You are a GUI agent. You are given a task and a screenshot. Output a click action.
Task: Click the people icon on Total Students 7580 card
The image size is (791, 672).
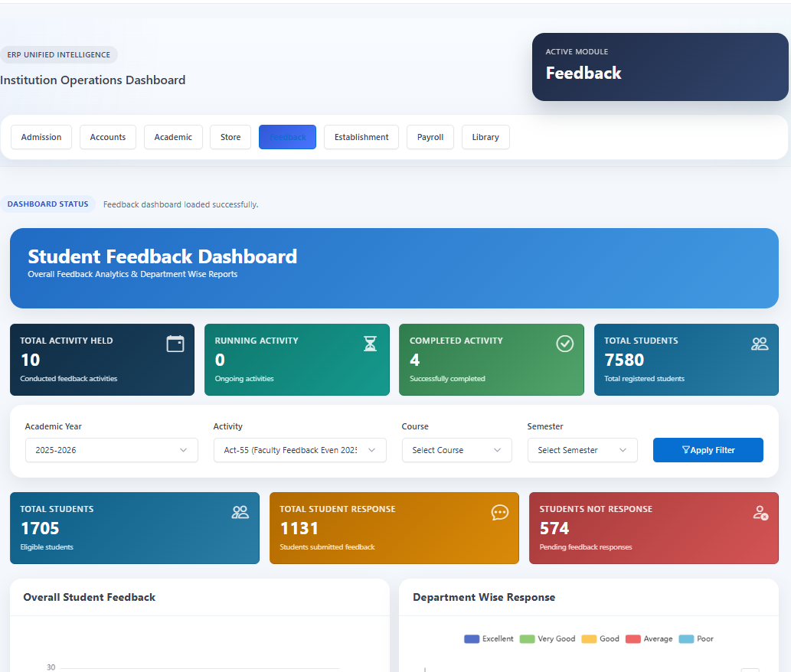[x=760, y=344]
